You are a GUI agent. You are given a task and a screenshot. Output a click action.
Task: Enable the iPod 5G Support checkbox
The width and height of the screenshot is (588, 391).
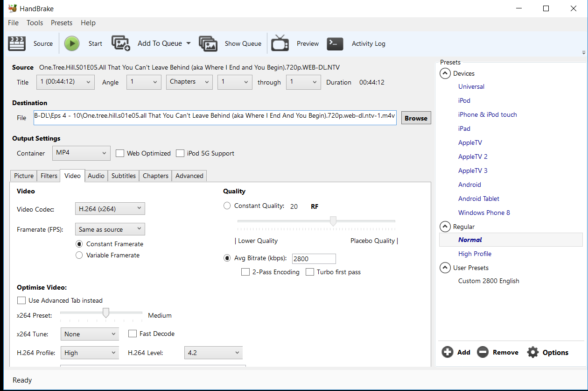coord(180,153)
